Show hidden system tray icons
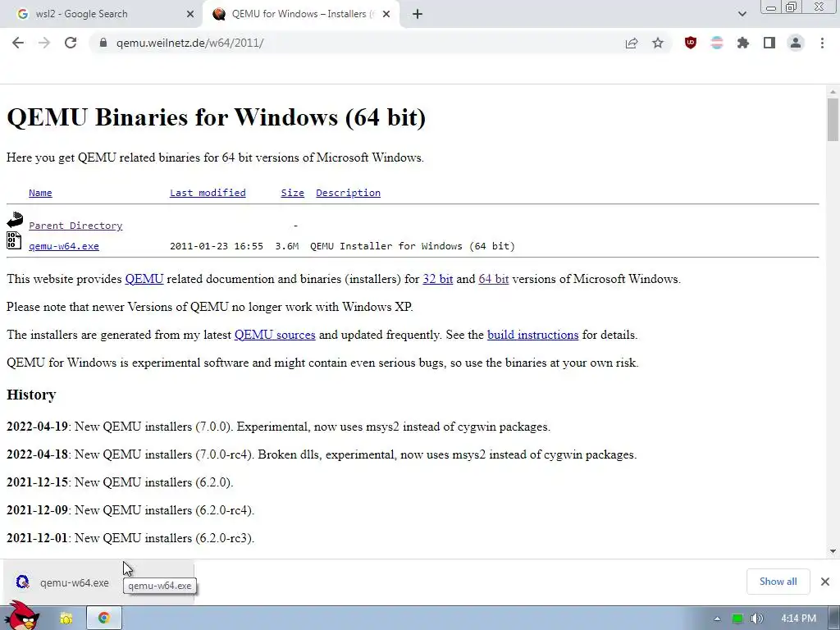 [717, 619]
